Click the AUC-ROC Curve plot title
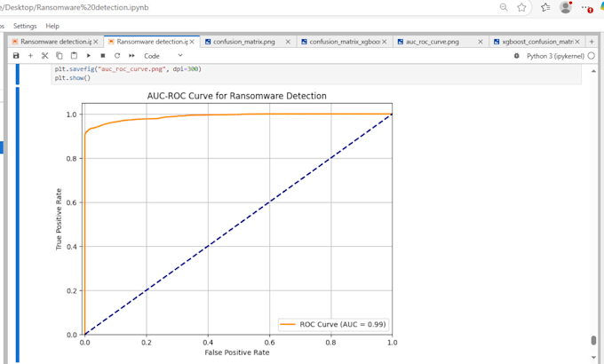604x364 pixels. click(236, 96)
